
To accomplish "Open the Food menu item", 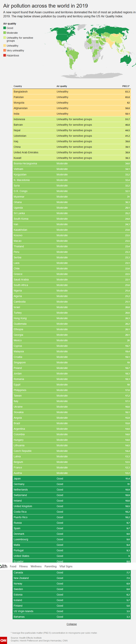I will tap(13, 566).
